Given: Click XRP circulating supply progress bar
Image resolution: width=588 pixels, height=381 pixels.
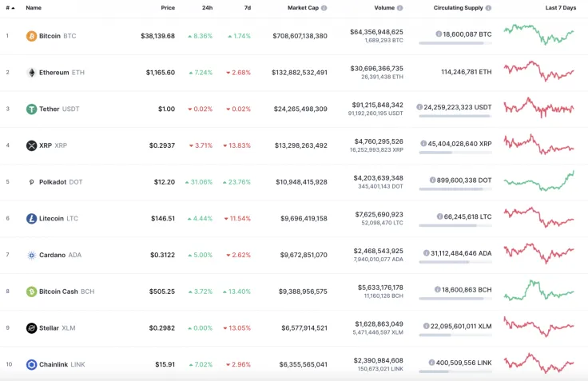Looking at the screenshot, I should coord(455,153).
